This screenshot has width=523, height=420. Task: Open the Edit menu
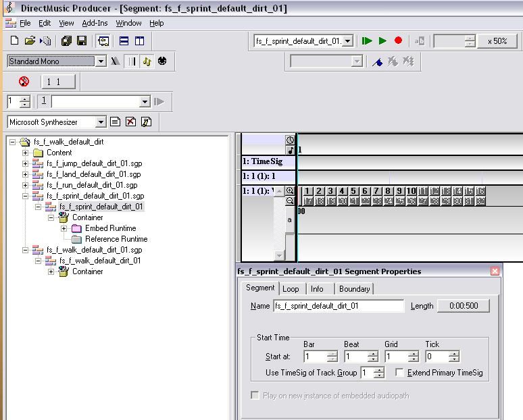tap(45, 23)
